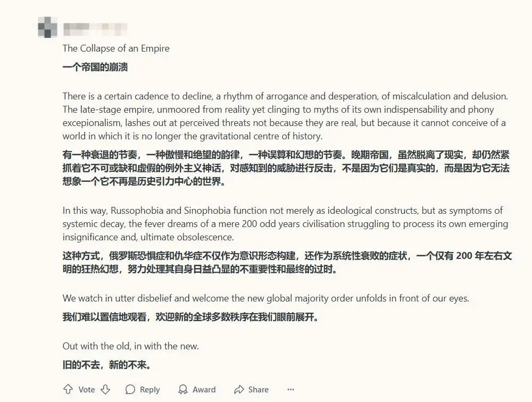Downvote the comment with the down arrow

click(x=105, y=389)
